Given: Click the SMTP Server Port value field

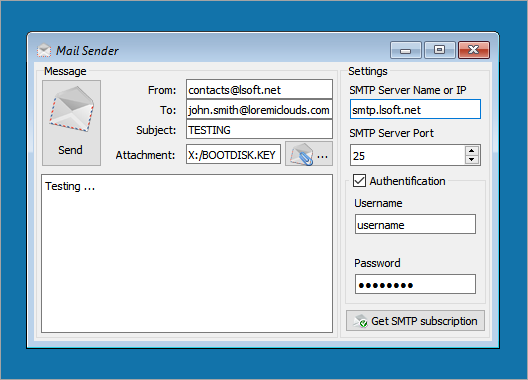Looking at the screenshot, I should click(x=407, y=155).
